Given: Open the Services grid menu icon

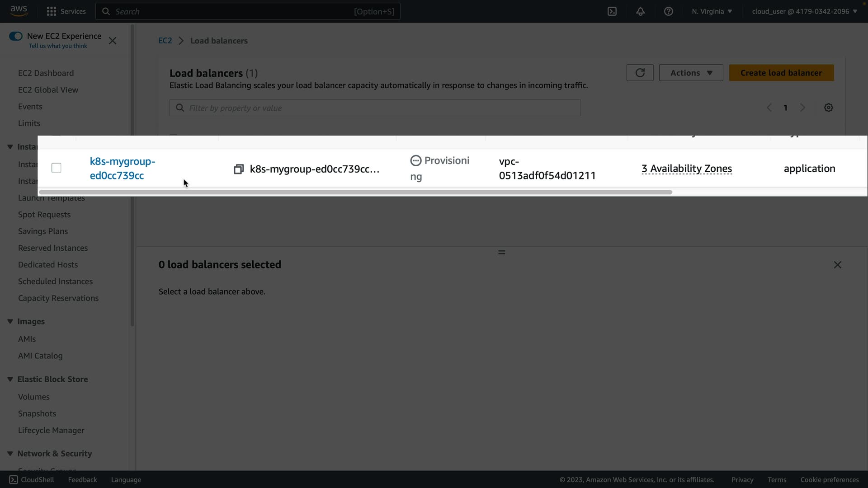Looking at the screenshot, I should pos(52,11).
